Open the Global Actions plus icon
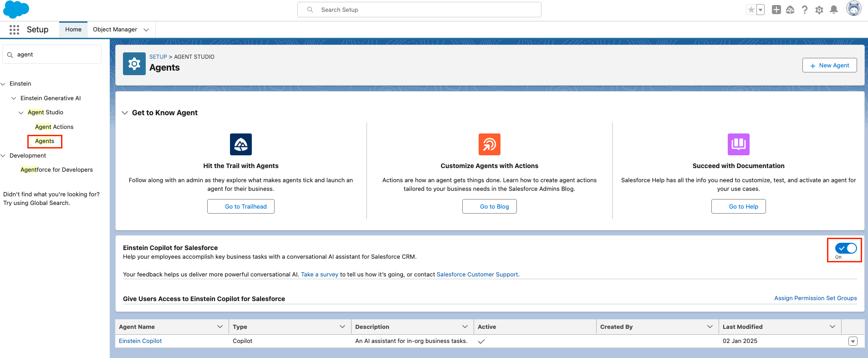This screenshot has width=868, height=358. click(x=776, y=10)
